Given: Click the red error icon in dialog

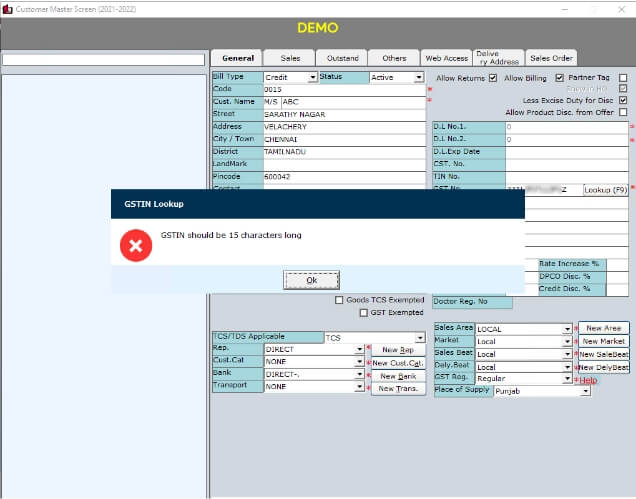Looking at the screenshot, I should click(x=136, y=245).
